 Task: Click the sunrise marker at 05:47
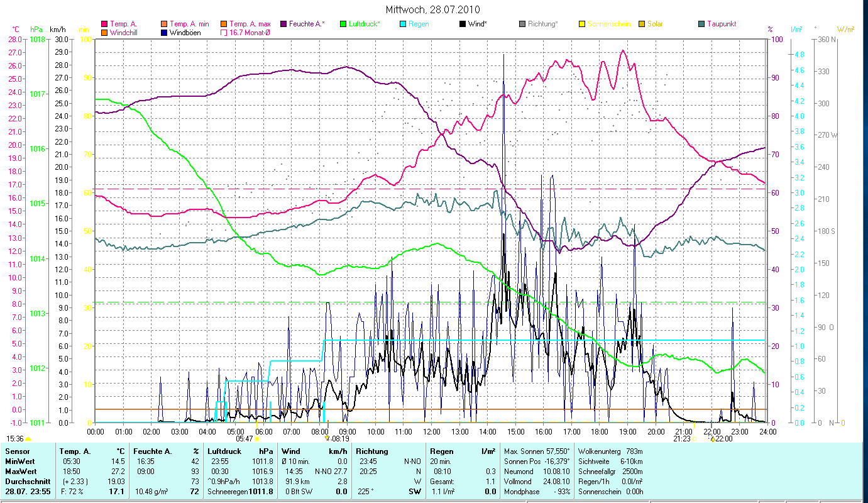coord(257,439)
